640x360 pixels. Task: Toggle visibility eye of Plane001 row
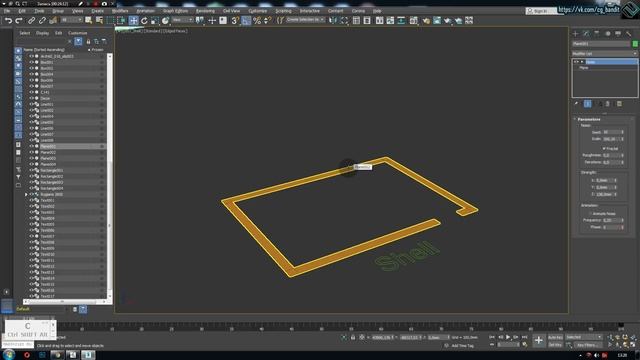(31, 146)
